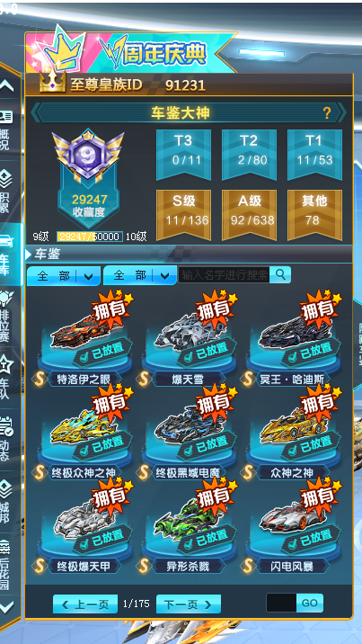Click the level 9 collection badge
This screenshot has height=644, width=362.
88,157
